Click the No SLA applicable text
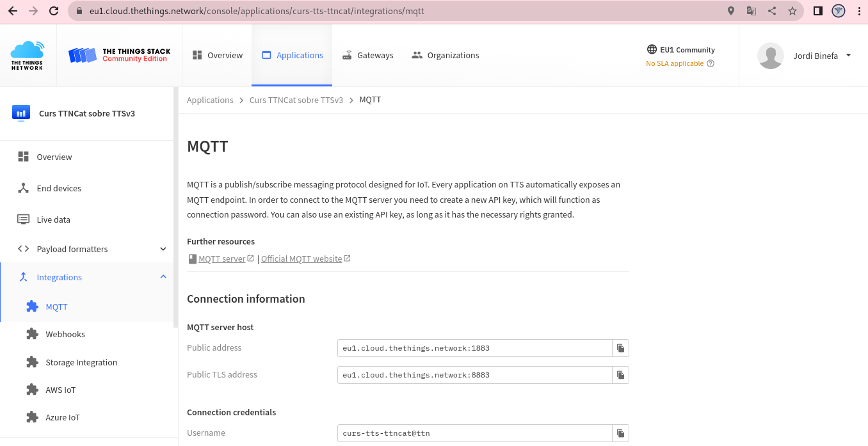 click(675, 63)
